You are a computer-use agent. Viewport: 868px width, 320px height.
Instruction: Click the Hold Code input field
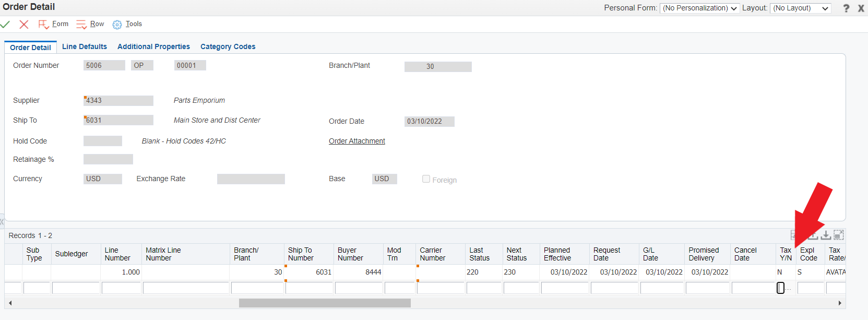click(x=103, y=141)
